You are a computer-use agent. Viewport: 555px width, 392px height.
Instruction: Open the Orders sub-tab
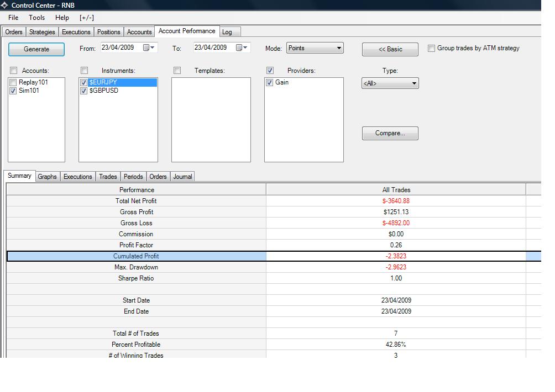click(x=158, y=176)
